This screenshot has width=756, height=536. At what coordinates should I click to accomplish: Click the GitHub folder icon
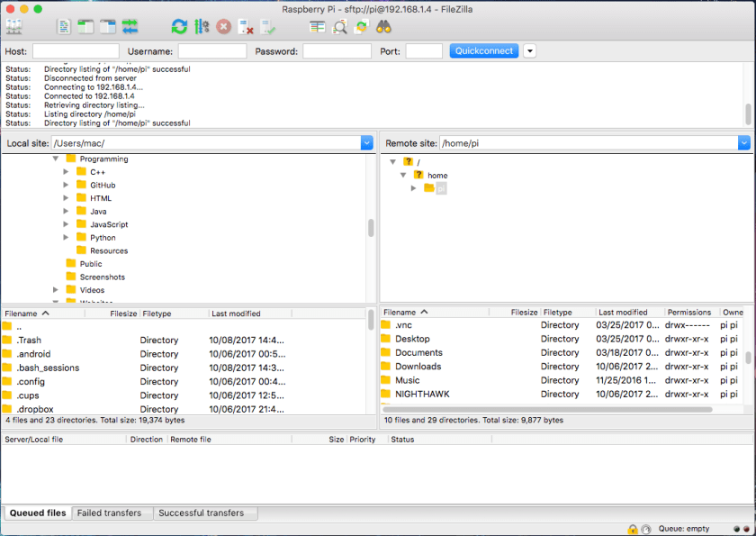pyautogui.click(x=82, y=185)
